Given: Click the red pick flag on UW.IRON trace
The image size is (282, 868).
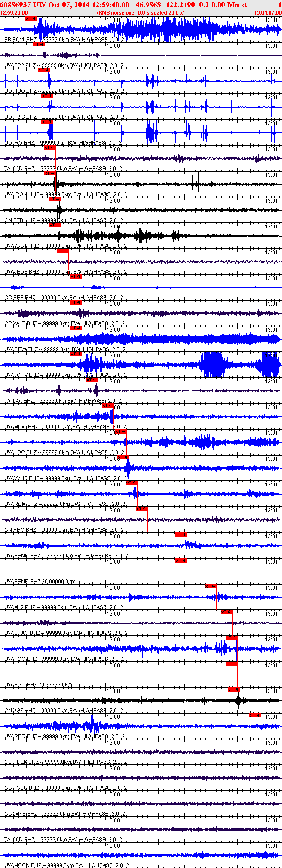Looking at the screenshot, I should click(49, 173).
